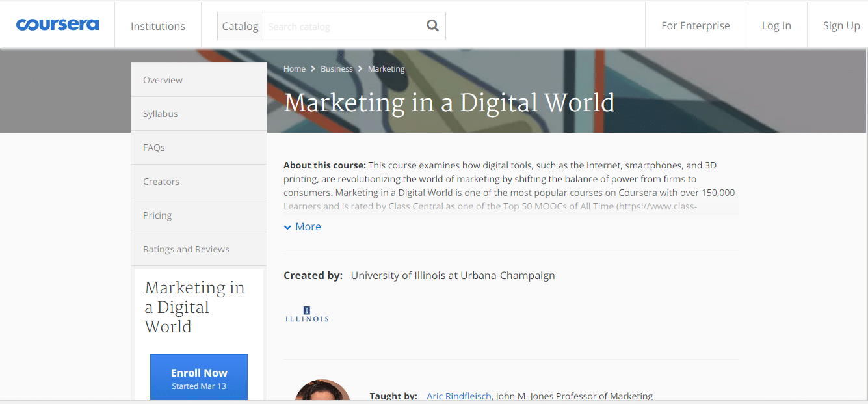Click Log In

[776, 25]
